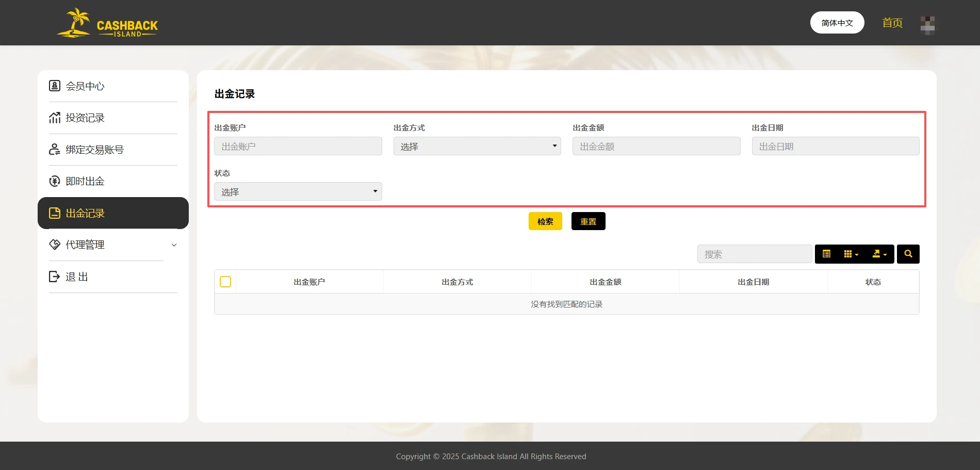Viewport: 980px width, 470px height.
Task: Select the 投资记录 investment records icon
Action: coord(55,118)
